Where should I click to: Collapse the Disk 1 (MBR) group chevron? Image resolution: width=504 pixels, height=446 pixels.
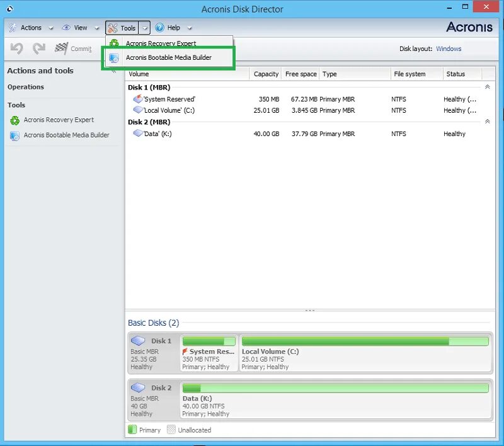487,87
